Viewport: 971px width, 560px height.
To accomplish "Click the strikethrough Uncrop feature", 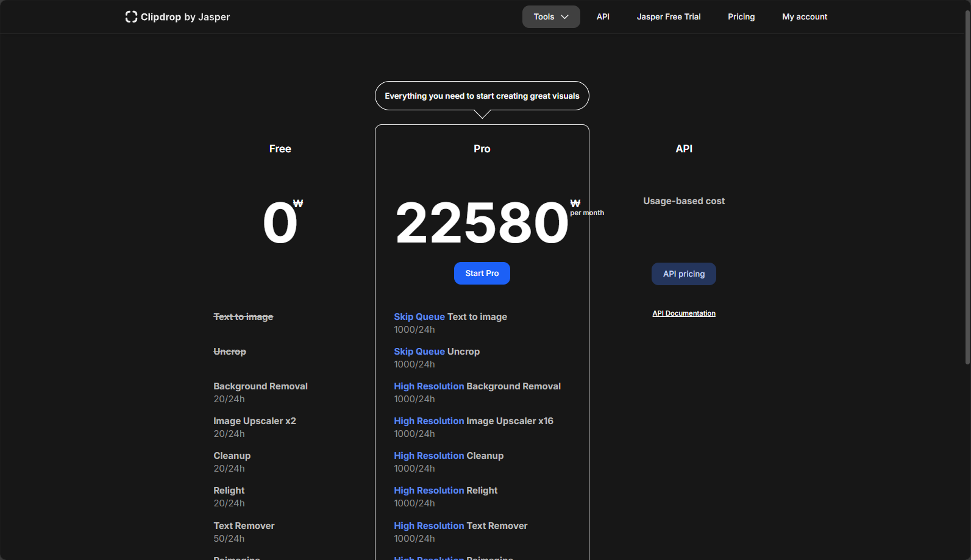I will click(x=230, y=352).
